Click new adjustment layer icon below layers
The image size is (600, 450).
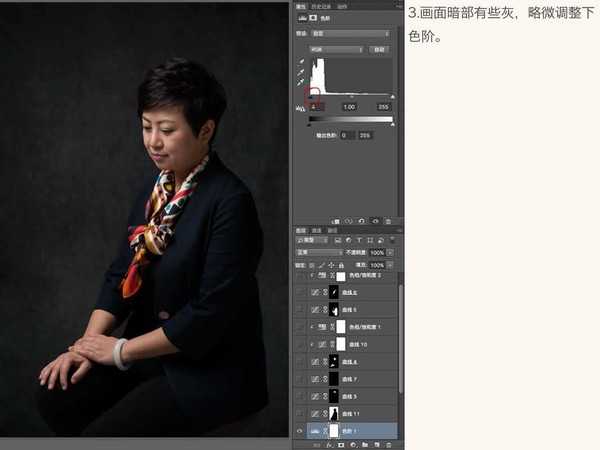(x=353, y=445)
